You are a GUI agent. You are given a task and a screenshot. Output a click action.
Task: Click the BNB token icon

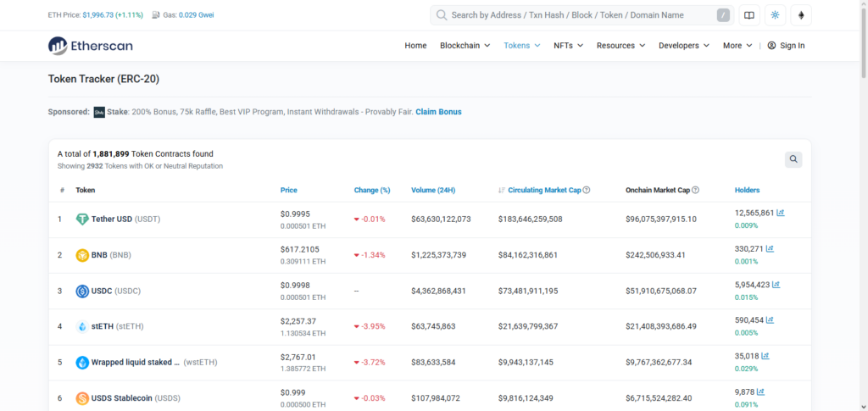(82, 255)
